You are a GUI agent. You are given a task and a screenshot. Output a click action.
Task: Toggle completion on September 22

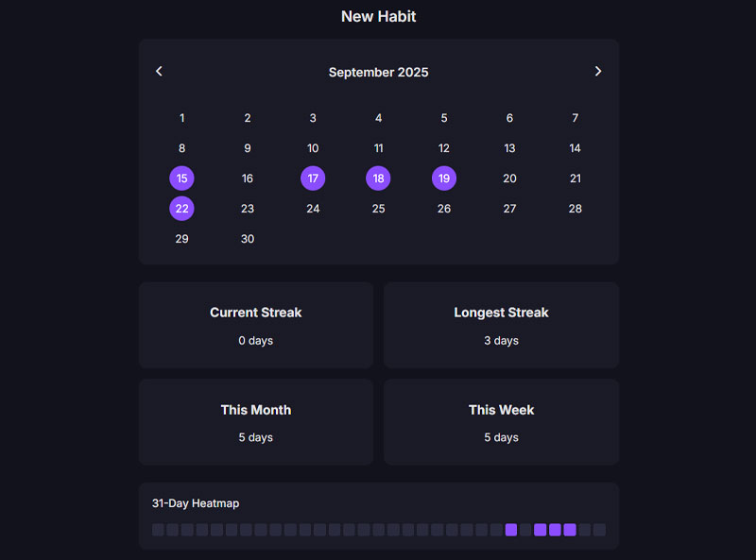pyautogui.click(x=181, y=209)
